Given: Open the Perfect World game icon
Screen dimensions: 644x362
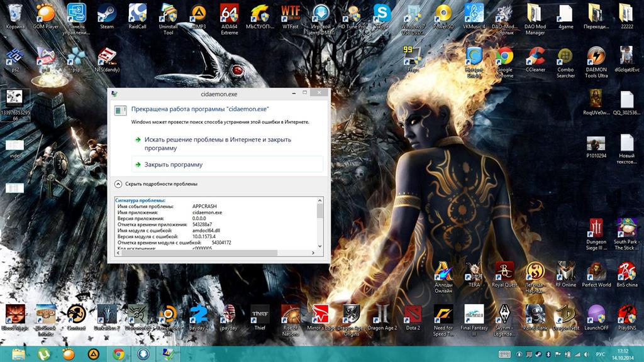Looking at the screenshot, I should coord(596,275).
